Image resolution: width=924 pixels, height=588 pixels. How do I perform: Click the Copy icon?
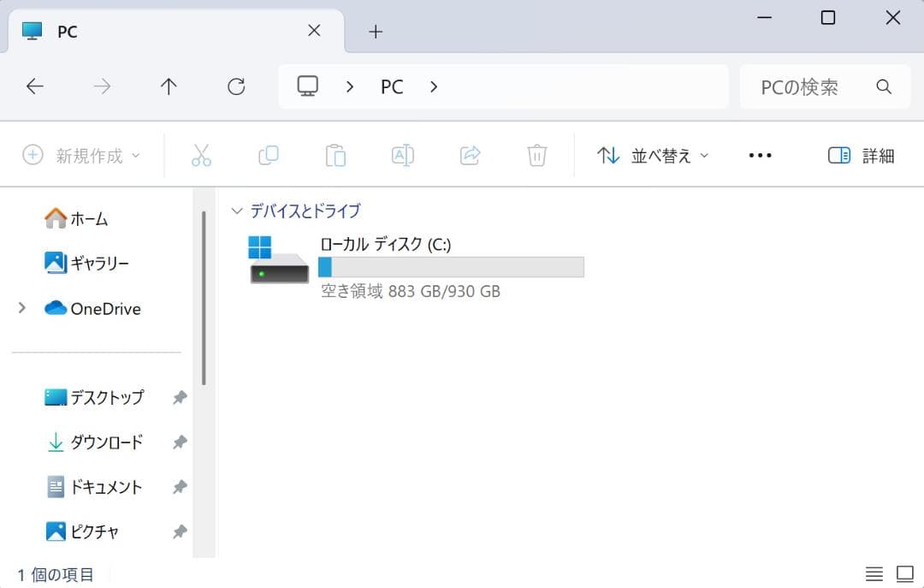pyautogui.click(x=268, y=155)
